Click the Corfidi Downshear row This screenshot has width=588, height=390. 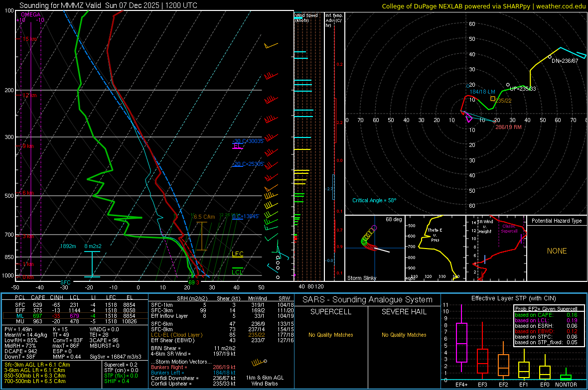[193, 378]
